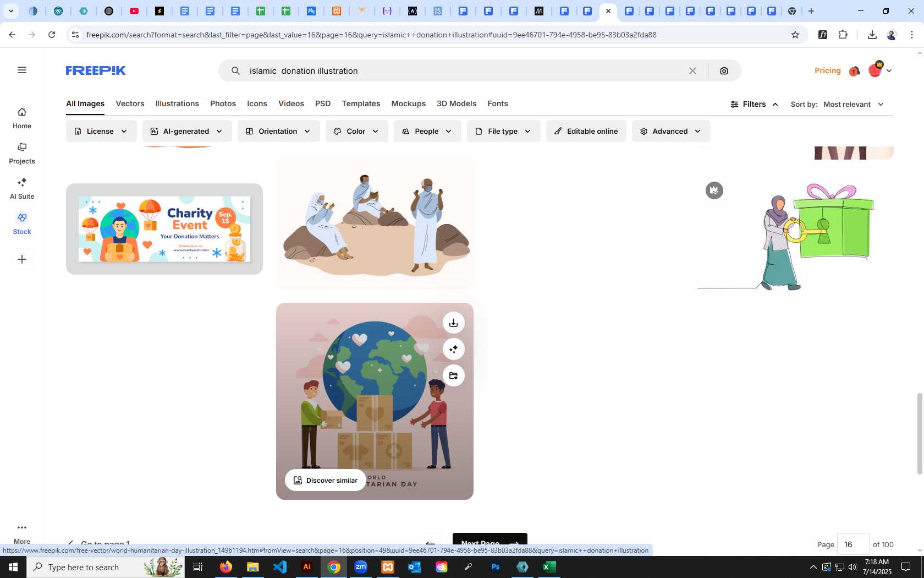Collapse the Filters panel
The width and height of the screenshot is (924, 578).
tap(754, 104)
